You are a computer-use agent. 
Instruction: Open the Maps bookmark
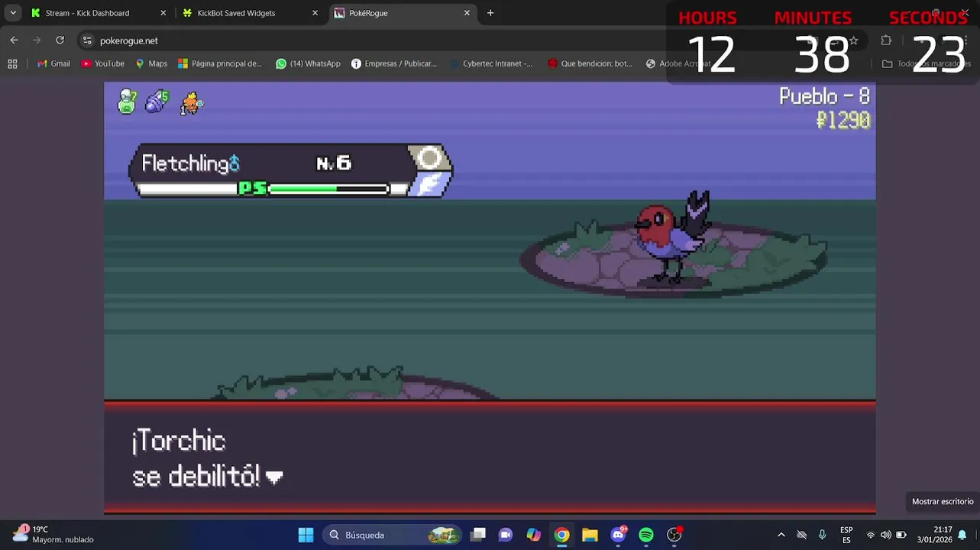[151, 63]
